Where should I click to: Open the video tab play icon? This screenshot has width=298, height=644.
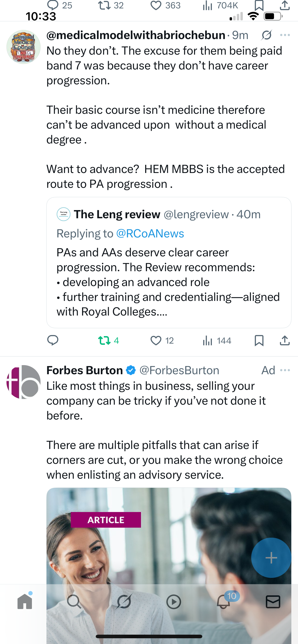[173, 602]
